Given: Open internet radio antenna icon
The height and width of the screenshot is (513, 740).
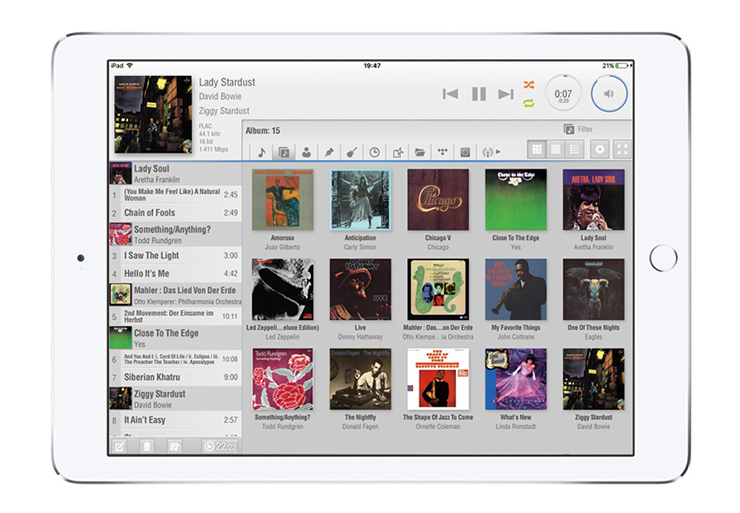Looking at the screenshot, I should [x=490, y=152].
